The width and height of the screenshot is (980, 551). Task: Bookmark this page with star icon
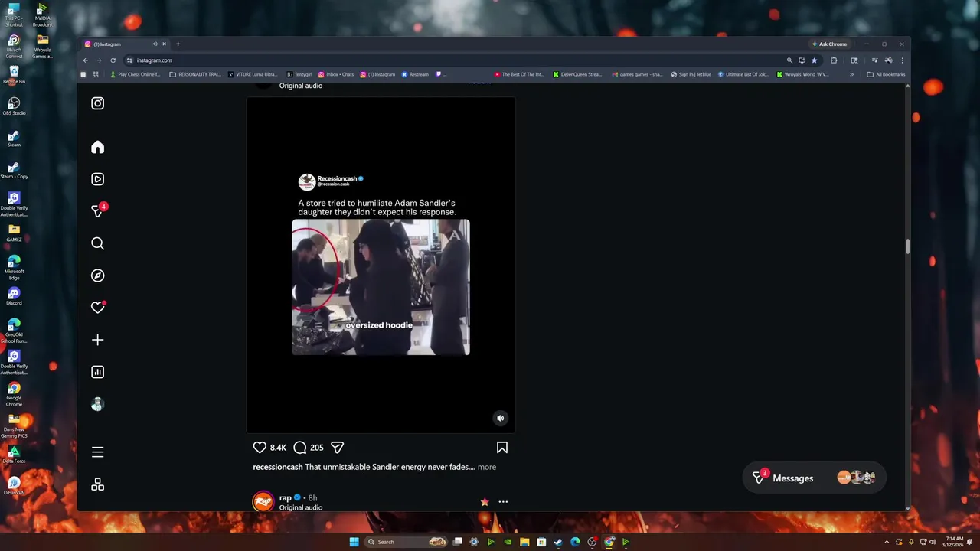814,60
